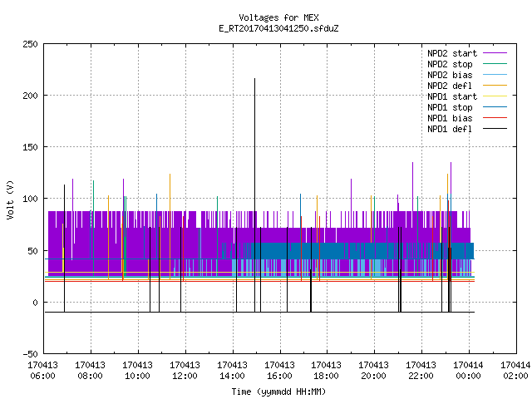Click the "NPD2 start" legend label
Viewport: 532px width, 399px height.
[x=452, y=53]
